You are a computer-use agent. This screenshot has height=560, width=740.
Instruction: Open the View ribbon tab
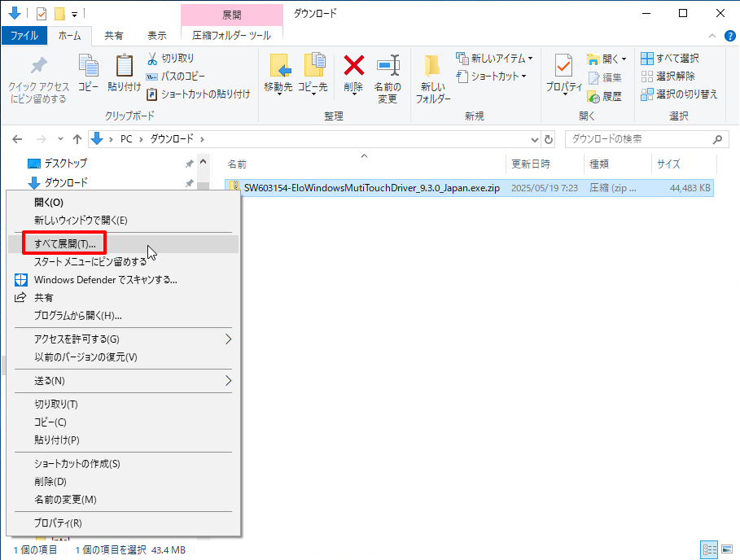(x=157, y=36)
